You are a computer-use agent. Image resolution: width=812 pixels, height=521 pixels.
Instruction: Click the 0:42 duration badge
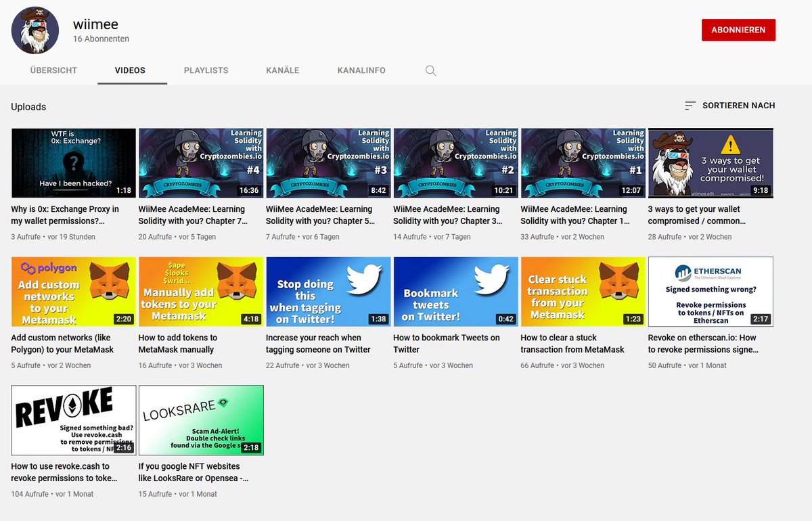(x=505, y=319)
